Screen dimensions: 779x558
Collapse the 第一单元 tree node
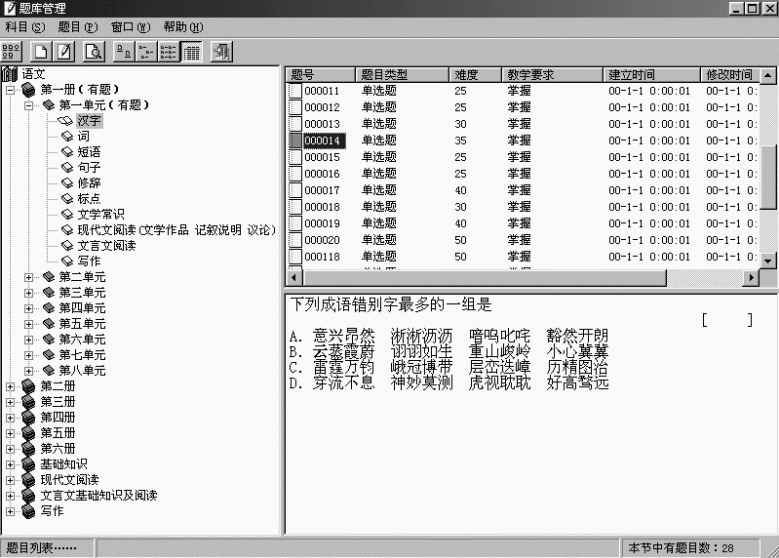pyautogui.click(x=29, y=105)
